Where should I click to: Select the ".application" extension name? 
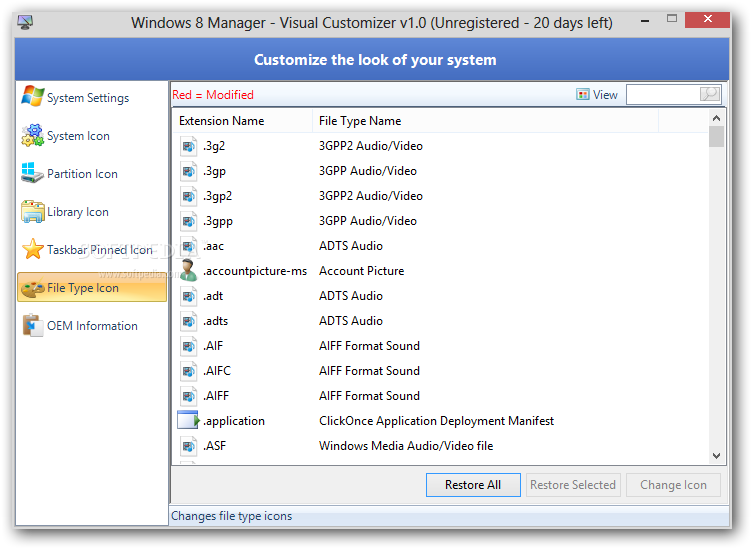(234, 421)
